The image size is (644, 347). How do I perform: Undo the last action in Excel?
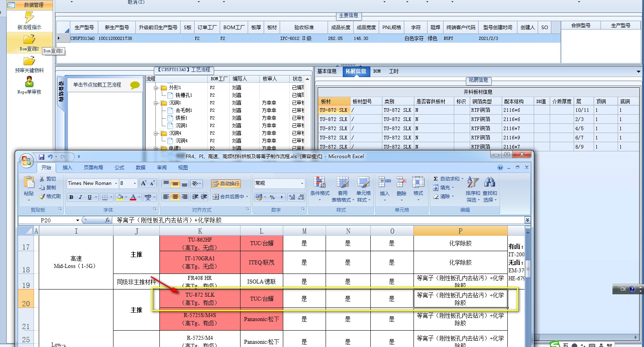click(50, 157)
